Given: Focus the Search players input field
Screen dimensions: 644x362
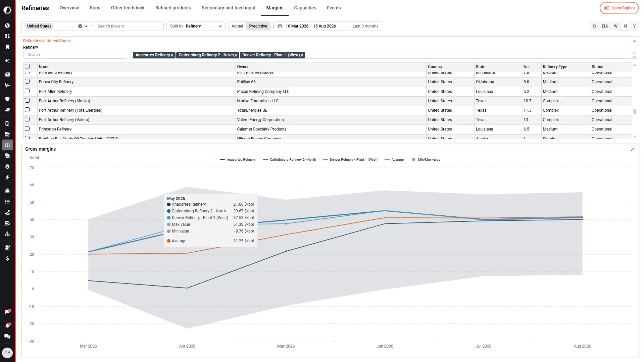Looking at the screenshot, I should (x=129, y=26).
